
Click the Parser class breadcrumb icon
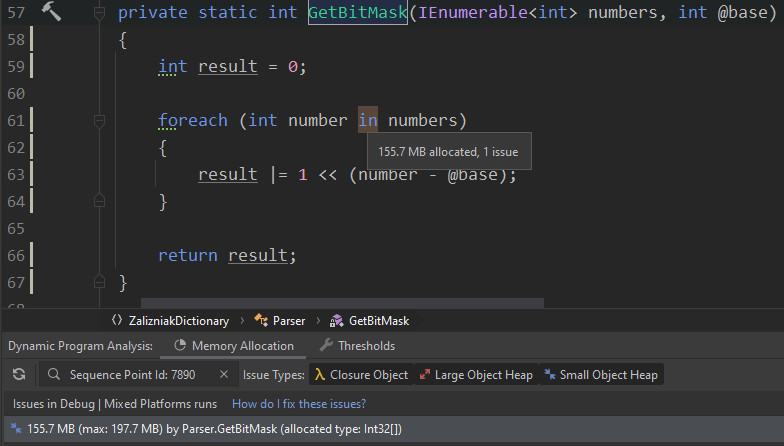pos(260,320)
